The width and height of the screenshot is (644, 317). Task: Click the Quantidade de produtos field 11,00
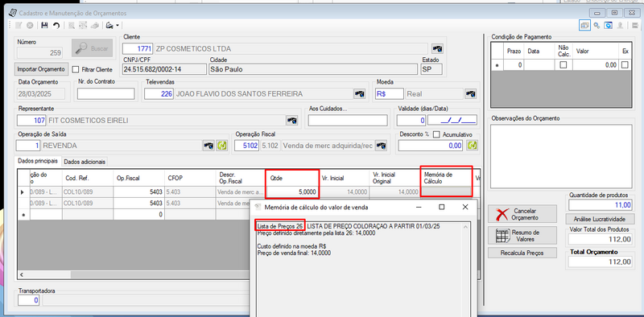click(600, 205)
